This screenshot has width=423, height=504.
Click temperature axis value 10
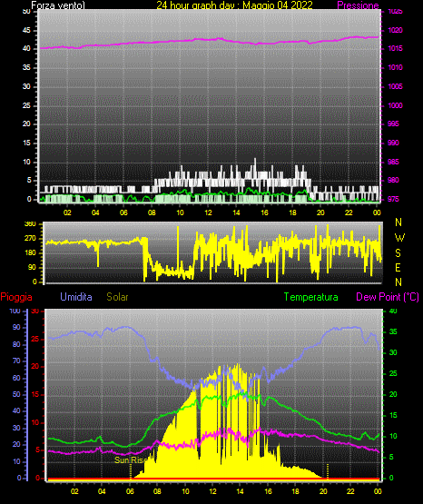pyautogui.click(x=393, y=436)
